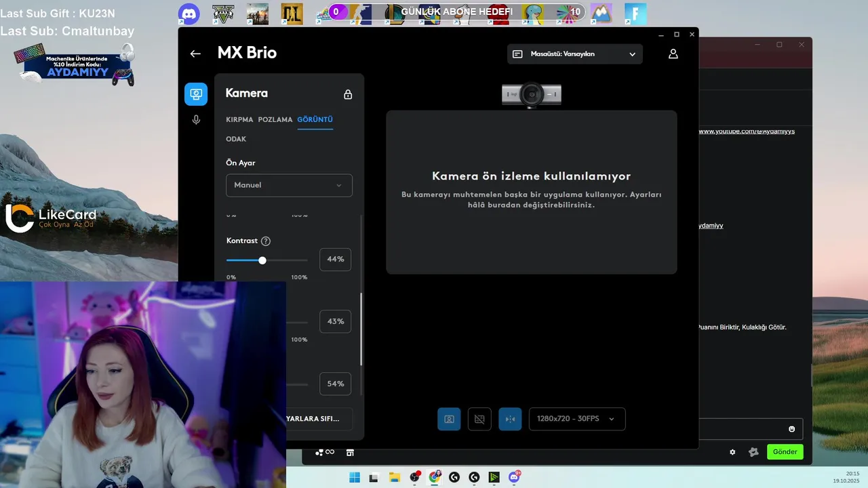Open the first Logitech G icon in taskbar
This screenshot has height=488, width=868.
tap(454, 477)
